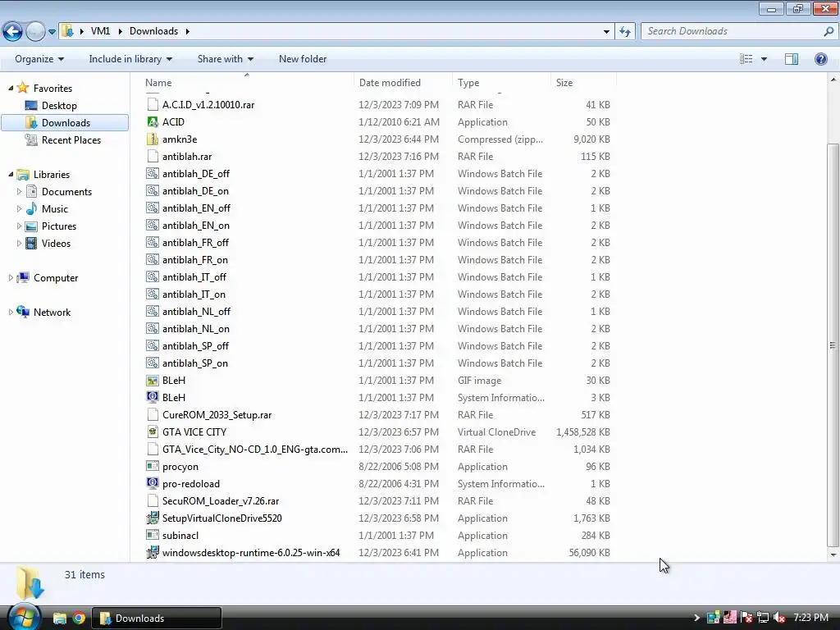The height and width of the screenshot is (630, 840).
Task: Select Desktop in Favorites
Action: (x=59, y=106)
